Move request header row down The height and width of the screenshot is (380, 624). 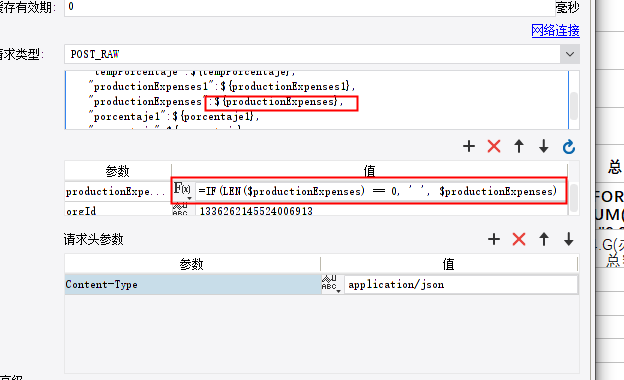click(569, 239)
